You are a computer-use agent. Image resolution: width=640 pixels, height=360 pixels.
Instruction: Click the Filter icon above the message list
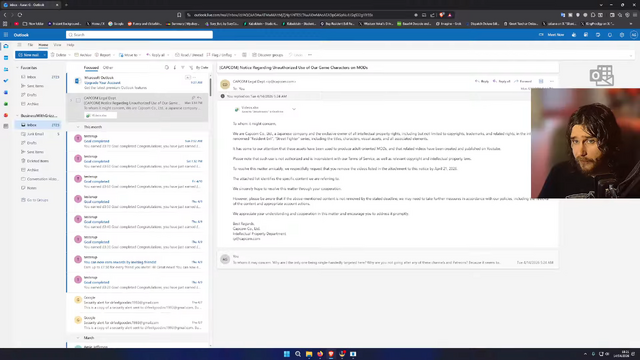tap(183, 67)
